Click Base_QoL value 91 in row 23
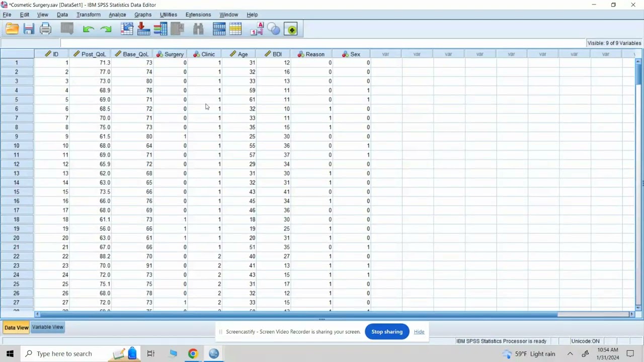 click(132, 265)
